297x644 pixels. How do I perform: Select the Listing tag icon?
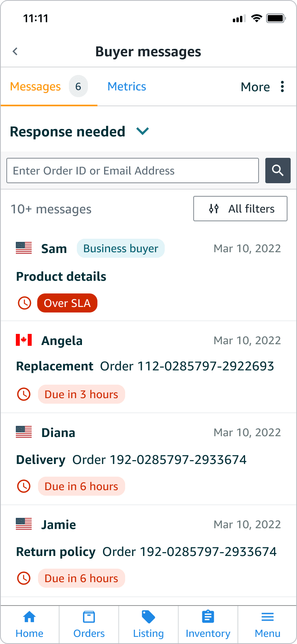coord(148,617)
